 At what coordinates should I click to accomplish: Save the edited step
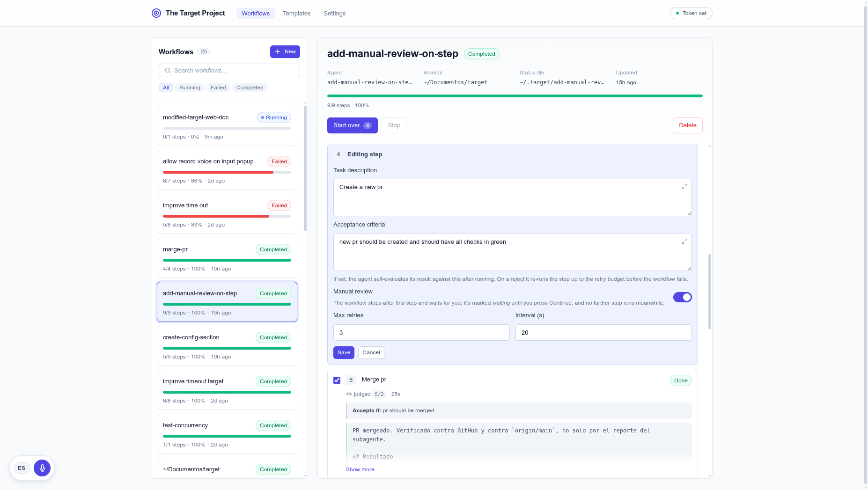[344, 352]
